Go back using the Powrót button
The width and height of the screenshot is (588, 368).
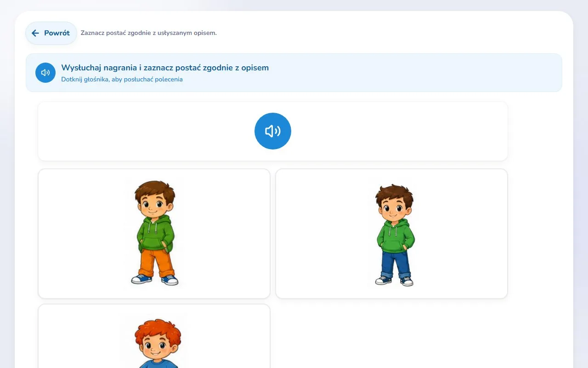pyautogui.click(x=51, y=33)
